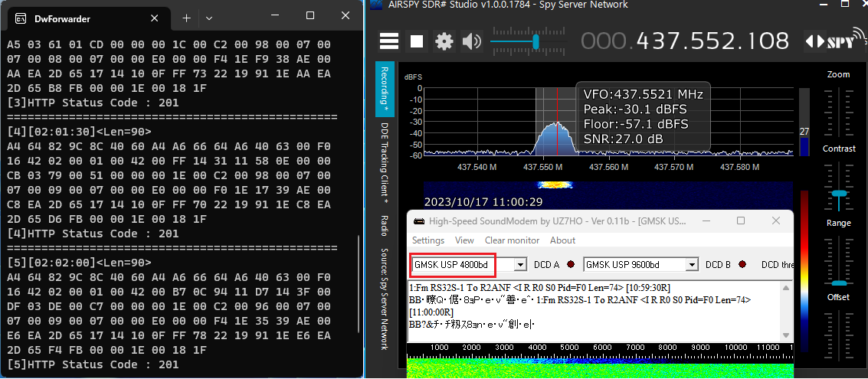Open terminal tab dropdown chevron
This screenshot has width=868, height=379.
[208, 18]
